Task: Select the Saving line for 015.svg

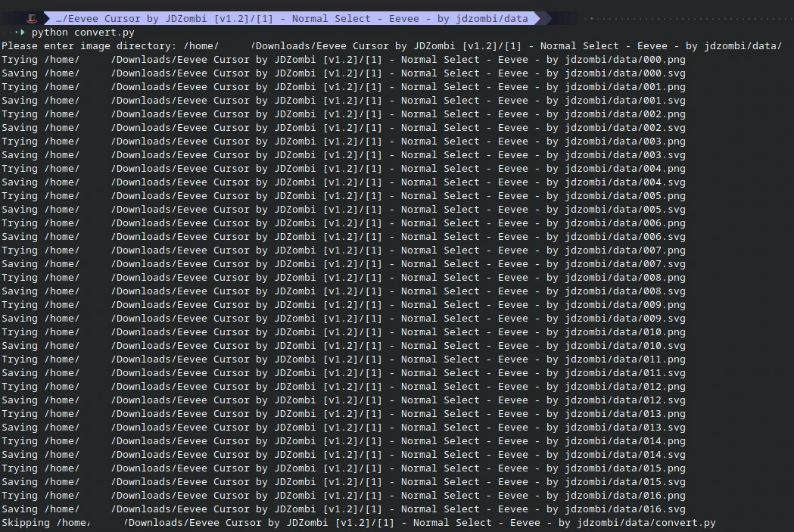Action: point(344,483)
